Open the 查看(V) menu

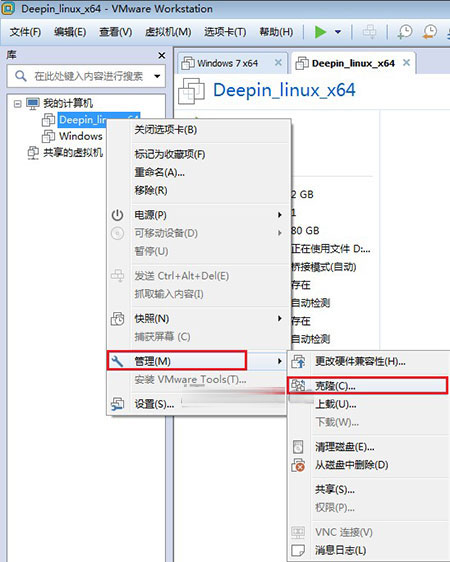coord(115,32)
